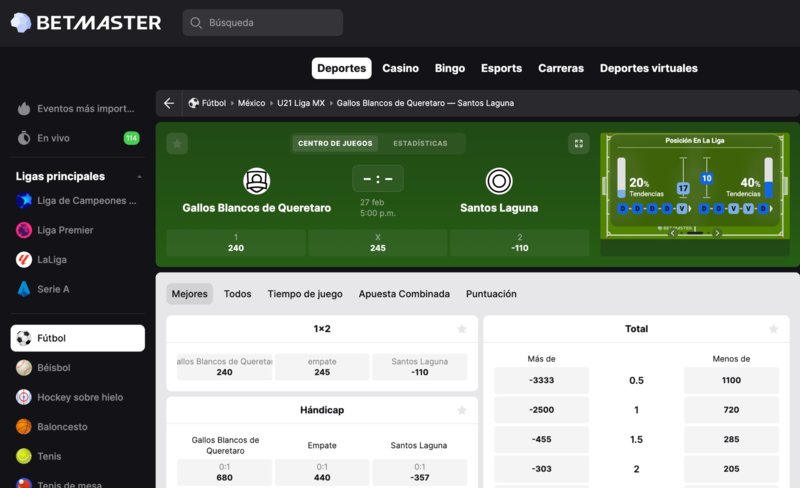Expand match center to fullscreen

coord(578,143)
